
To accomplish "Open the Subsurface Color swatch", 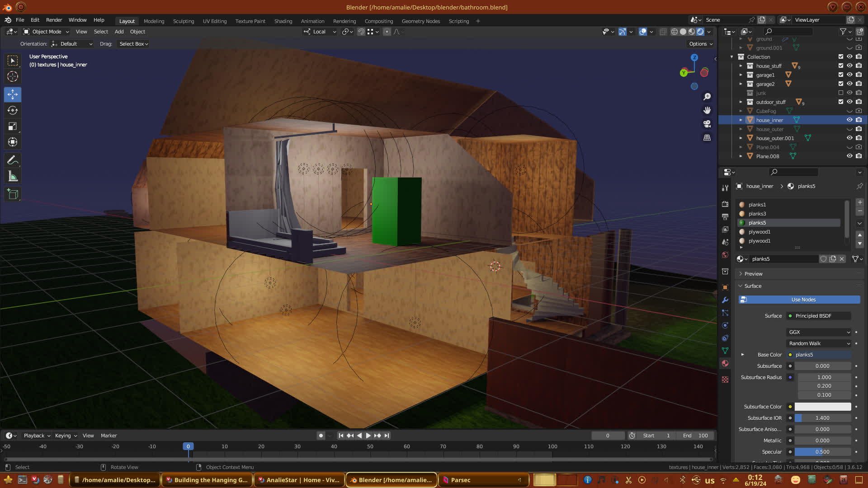I will pos(822,407).
